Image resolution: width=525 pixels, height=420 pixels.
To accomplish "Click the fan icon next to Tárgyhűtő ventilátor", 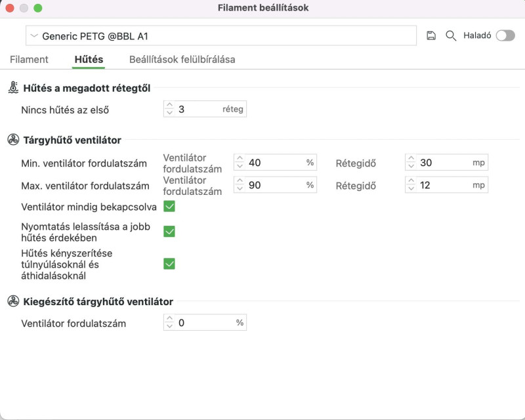I will point(13,140).
